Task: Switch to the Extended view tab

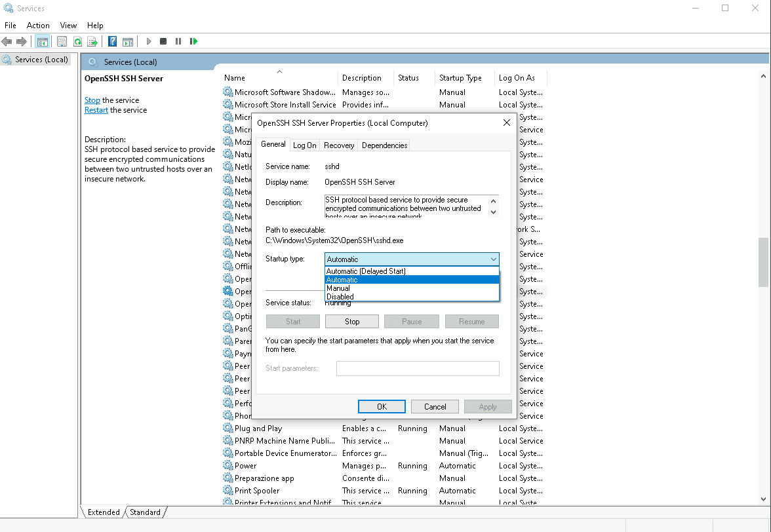Action: coord(104,512)
